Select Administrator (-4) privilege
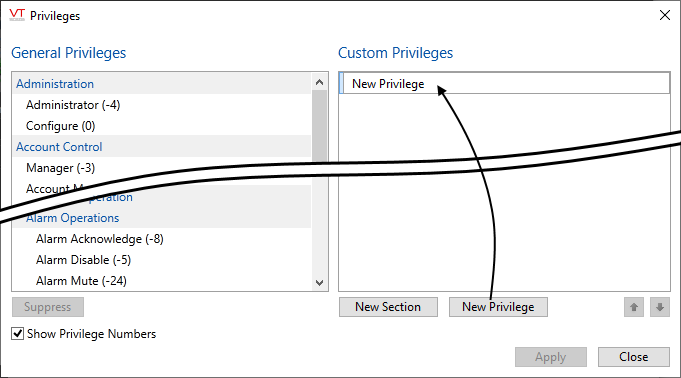Viewport: 681px width, 378px height. pyautogui.click(x=73, y=105)
